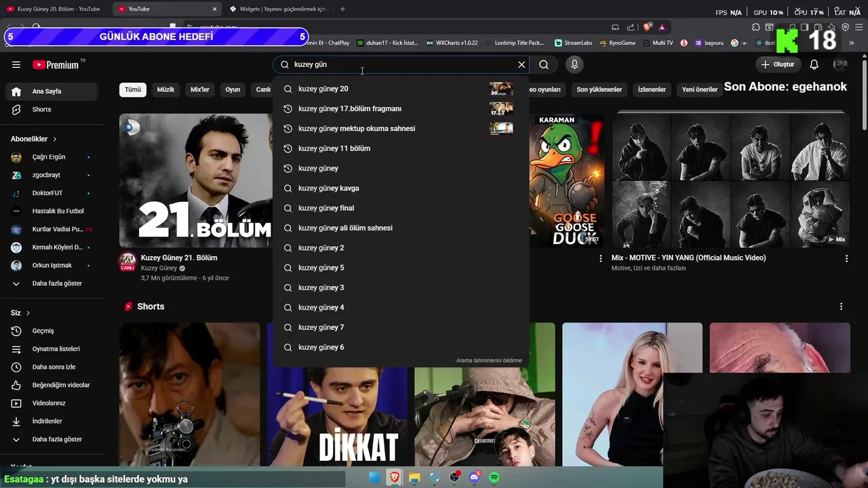Expand the Abonelikler section

pyautogui.click(x=33, y=139)
